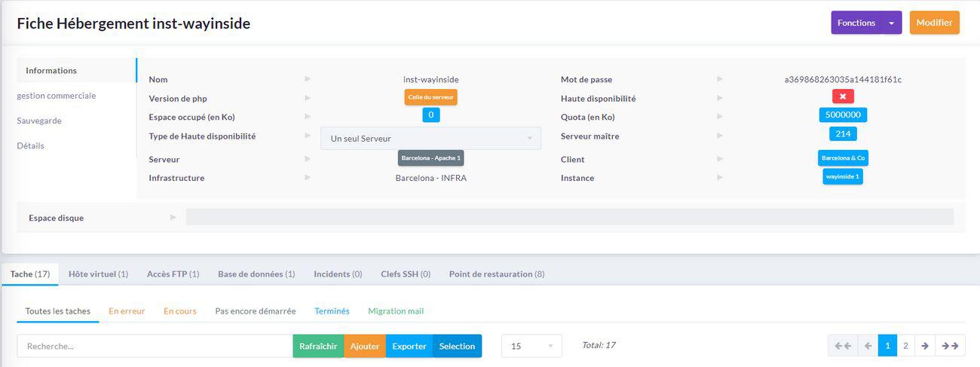Switch to the Hôte virtuel tab
The image size is (980, 367).
coord(98,274)
